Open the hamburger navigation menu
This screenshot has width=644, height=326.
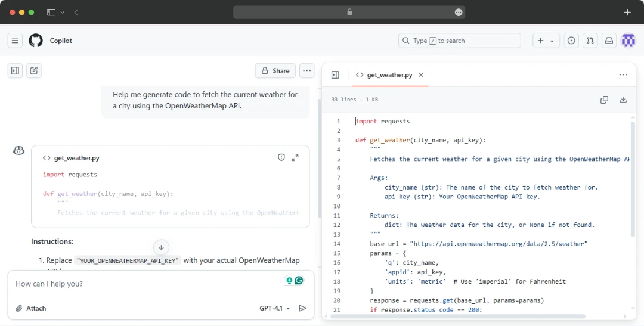[x=15, y=41]
